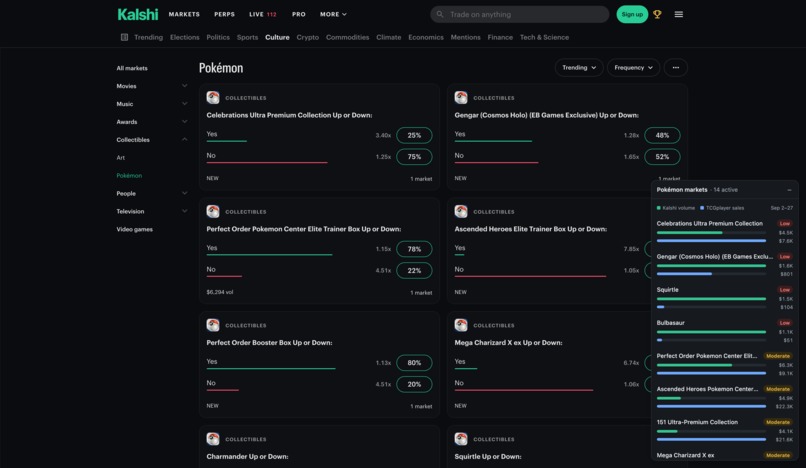806x468 pixels.
Task: Buy Yes 48% on Gengar Cosmos Holo
Action: point(662,135)
